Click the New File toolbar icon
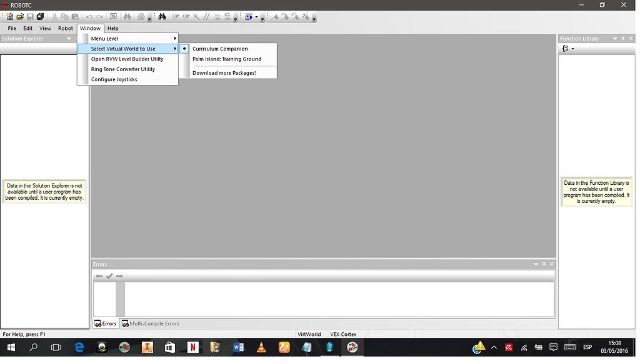 (10, 17)
